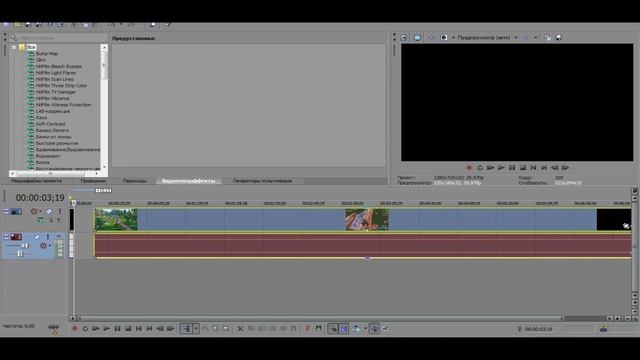Select HitFilm Light Flares effect
The width and height of the screenshot is (640, 360).
[56, 73]
